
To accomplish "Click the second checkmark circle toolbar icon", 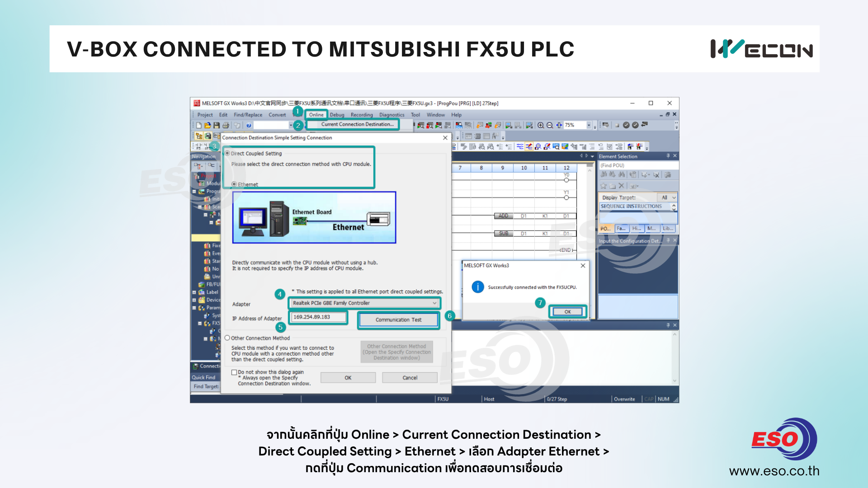I will [x=635, y=125].
